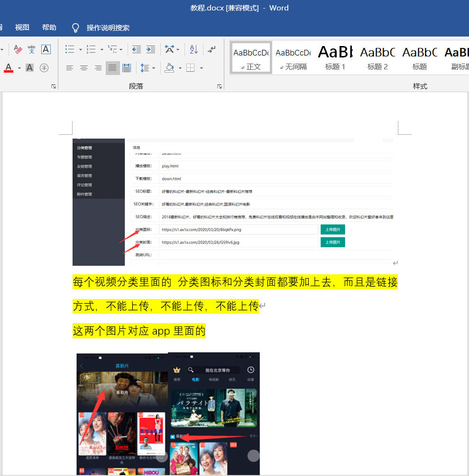Open the 帮助 ribbon tab
The height and width of the screenshot is (476, 469).
[49, 28]
